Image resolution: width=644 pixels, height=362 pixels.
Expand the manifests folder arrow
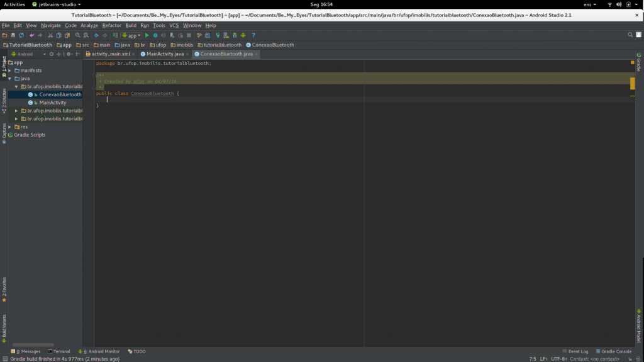(10, 71)
